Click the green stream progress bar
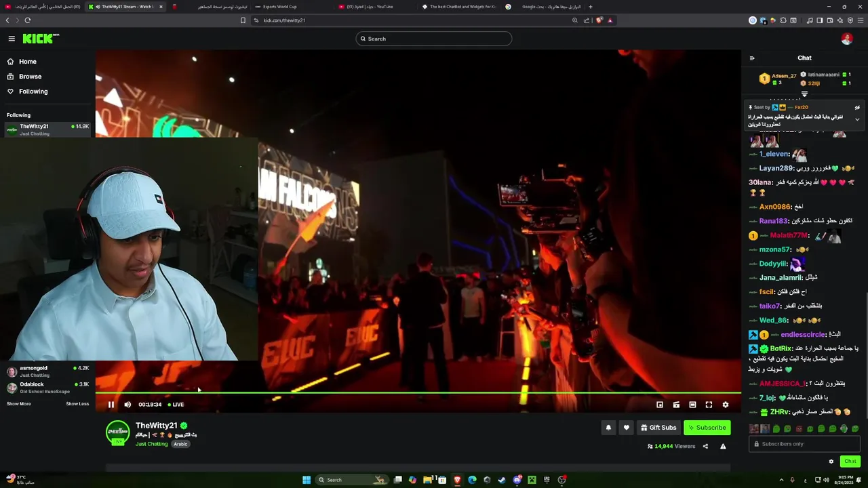This screenshot has height=488, width=868. tap(418, 392)
